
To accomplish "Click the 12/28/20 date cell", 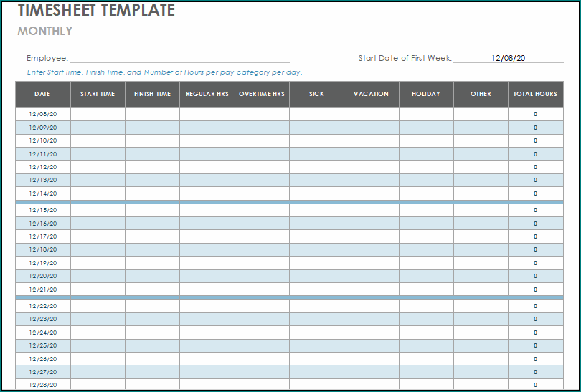I will (42, 385).
